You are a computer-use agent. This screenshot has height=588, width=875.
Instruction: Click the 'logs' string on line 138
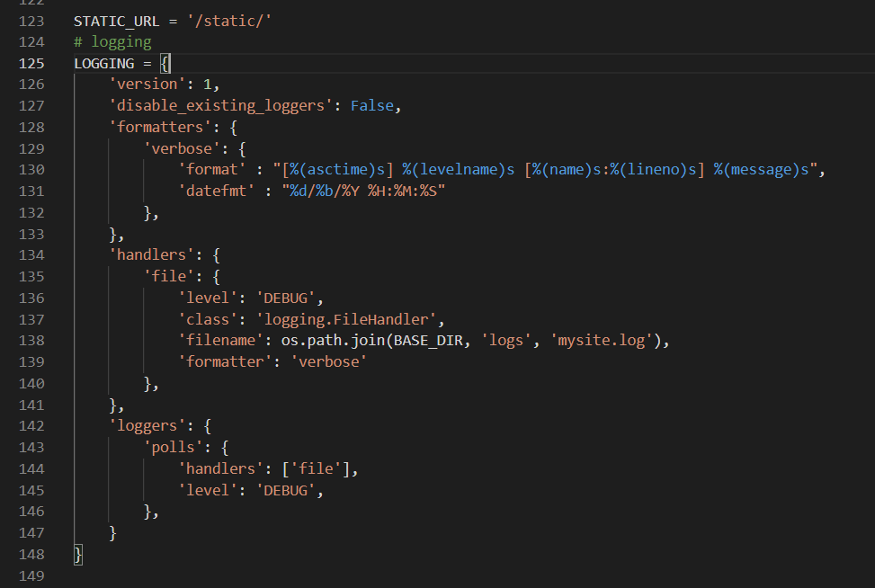(506, 341)
